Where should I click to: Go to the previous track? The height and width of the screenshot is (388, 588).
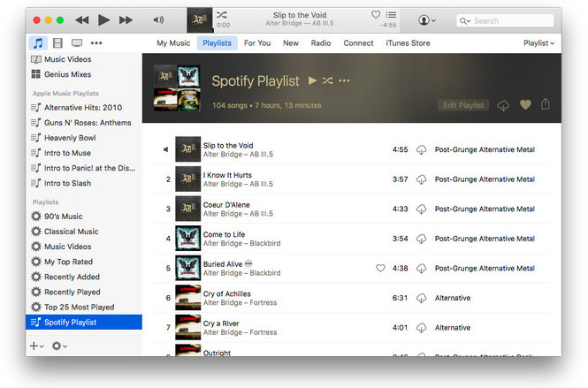point(82,19)
